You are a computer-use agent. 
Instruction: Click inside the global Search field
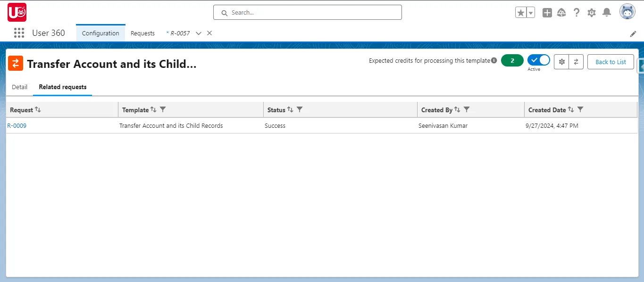coord(307,12)
